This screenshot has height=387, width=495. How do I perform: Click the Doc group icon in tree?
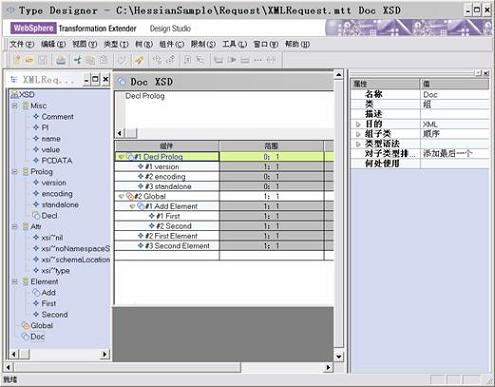tap(25, 336)
